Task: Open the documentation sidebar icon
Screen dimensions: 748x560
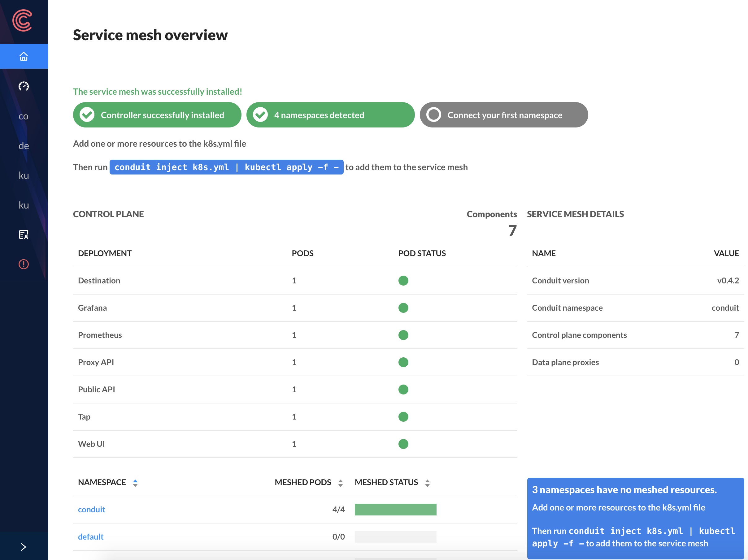Action: click(x=24, y=235)
